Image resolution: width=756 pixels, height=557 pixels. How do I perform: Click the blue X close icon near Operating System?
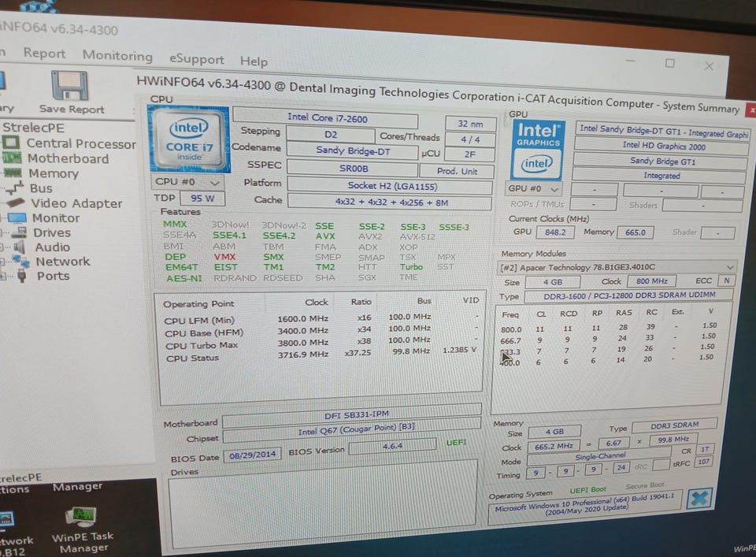[699, 498]
